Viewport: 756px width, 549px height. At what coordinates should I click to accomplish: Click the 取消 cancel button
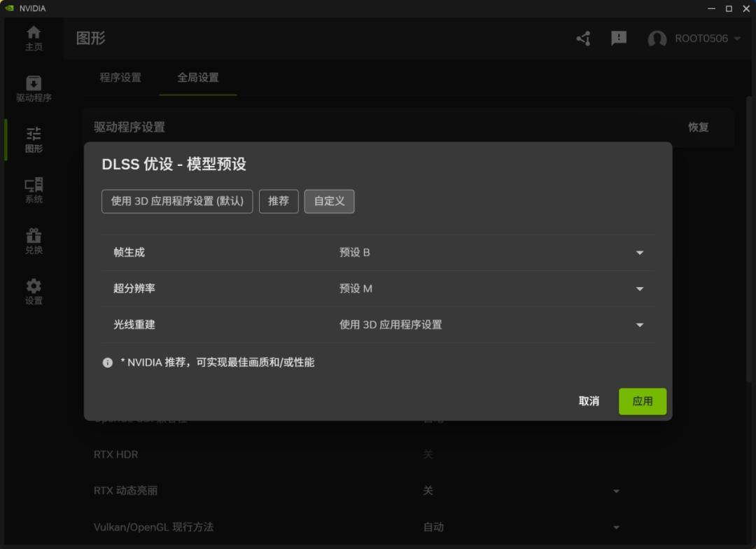click(589, 401)
